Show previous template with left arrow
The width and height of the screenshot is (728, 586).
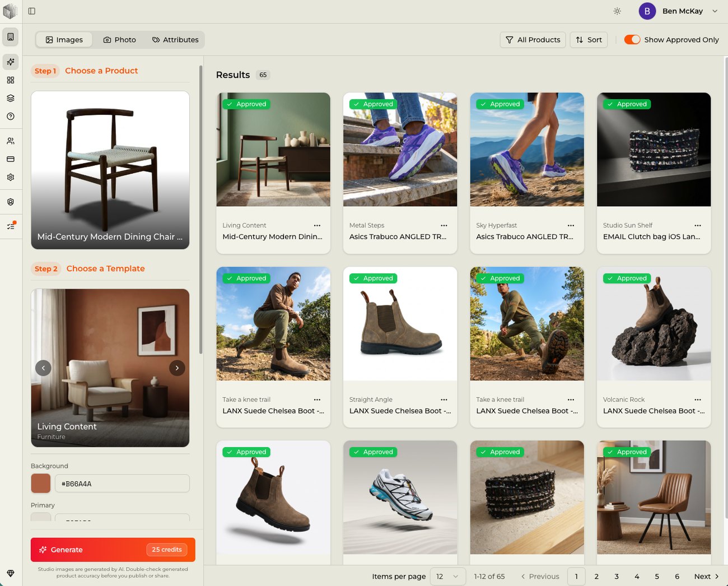tap(43, 368)
